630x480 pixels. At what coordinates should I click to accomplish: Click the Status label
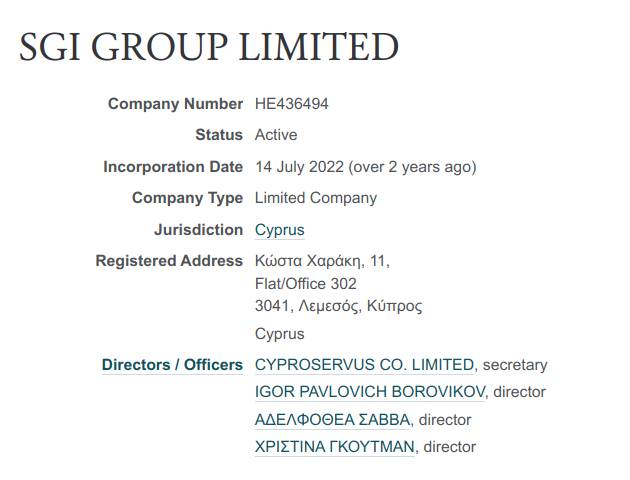tap(219, 135)
